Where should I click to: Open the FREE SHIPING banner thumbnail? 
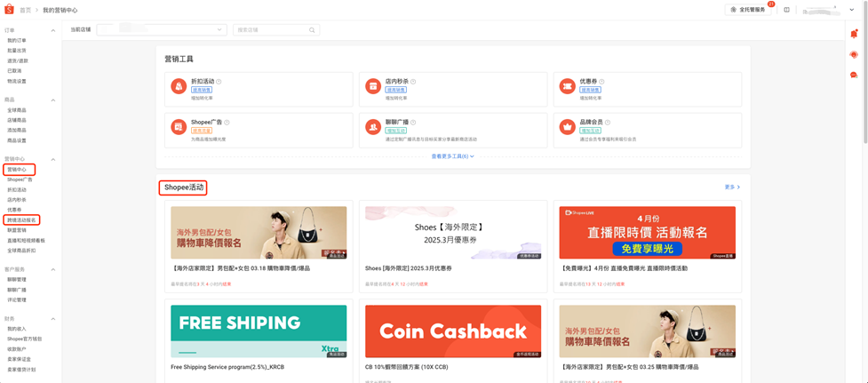coord(259,331)
